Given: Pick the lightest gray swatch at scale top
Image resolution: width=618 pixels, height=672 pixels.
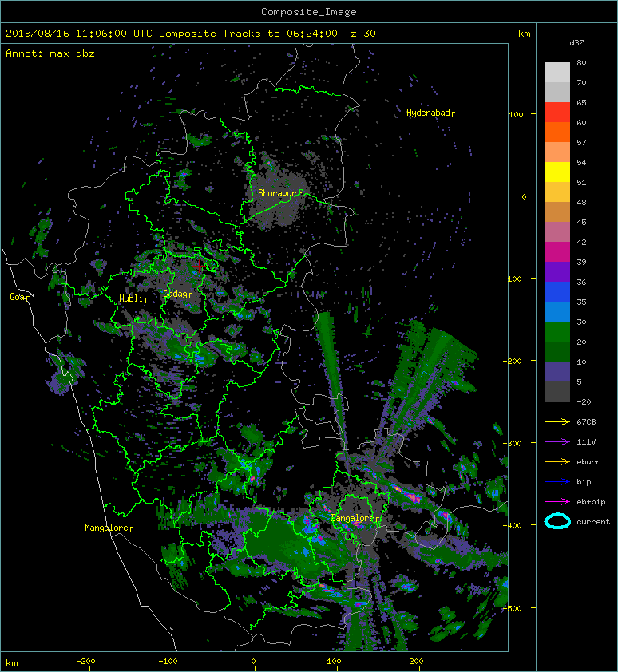Looking at the screenshot, I should click(x=557, y=73).
